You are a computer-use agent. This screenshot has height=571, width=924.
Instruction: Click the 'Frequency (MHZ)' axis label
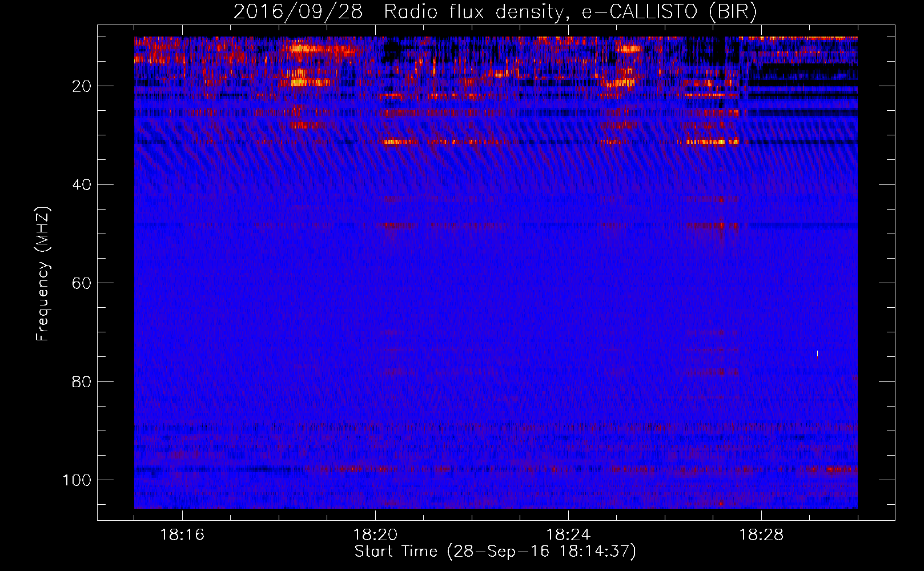pos(43,274)
